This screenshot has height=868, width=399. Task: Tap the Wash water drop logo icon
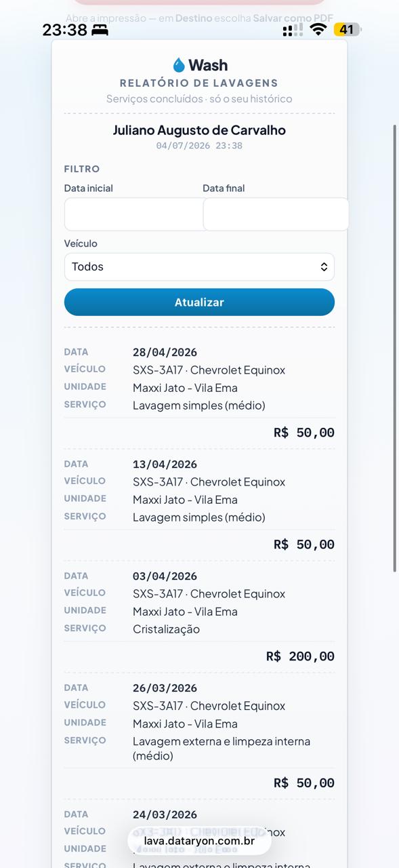[x=179, y=65]
